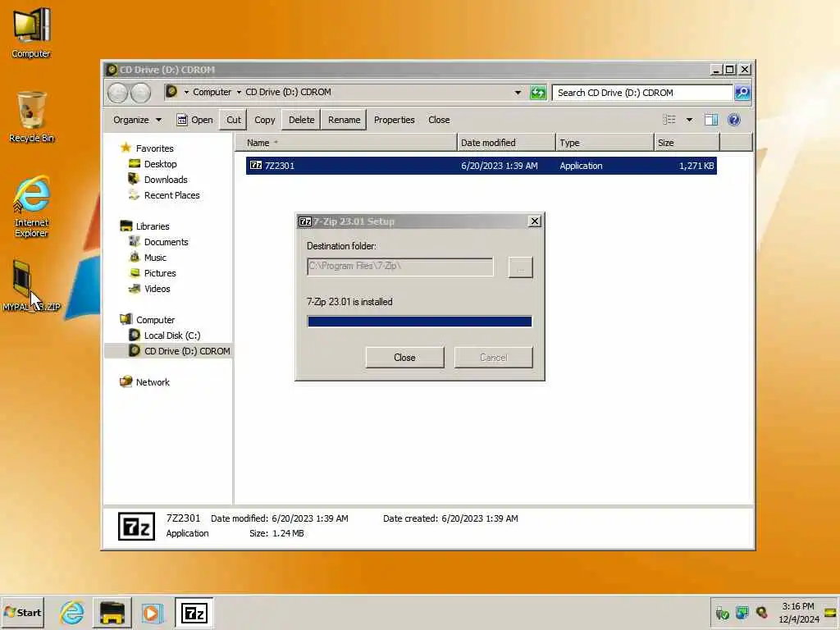
Task: Click the browse ... button in Setup dialog
Action: click(520, 267)
